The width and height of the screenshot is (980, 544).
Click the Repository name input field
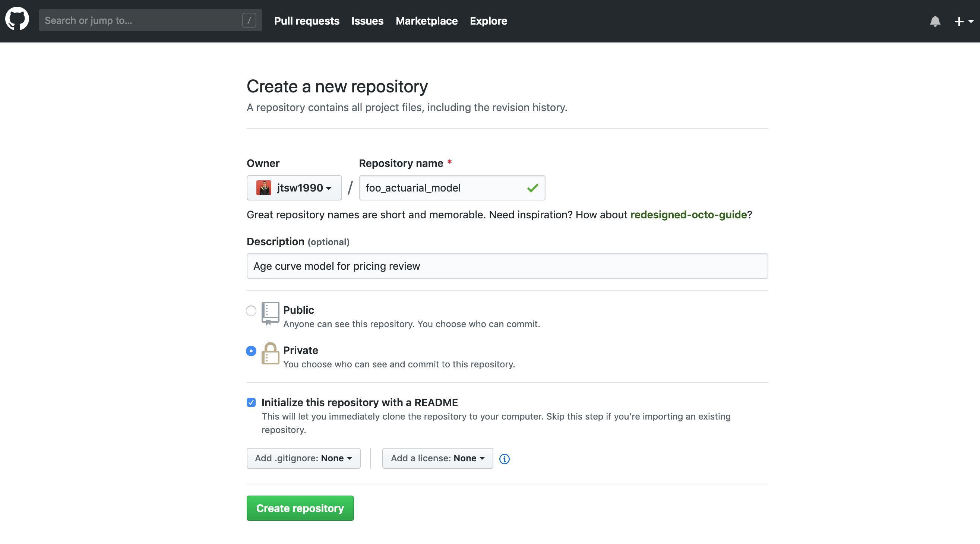(452, 187)
